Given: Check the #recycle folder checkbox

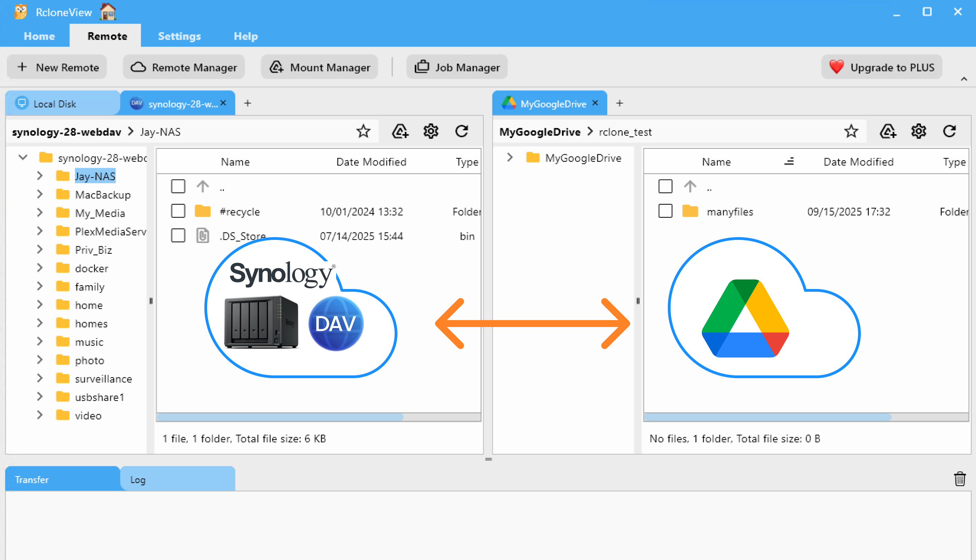Looking at the screenshot, I should tap(178, 211).
